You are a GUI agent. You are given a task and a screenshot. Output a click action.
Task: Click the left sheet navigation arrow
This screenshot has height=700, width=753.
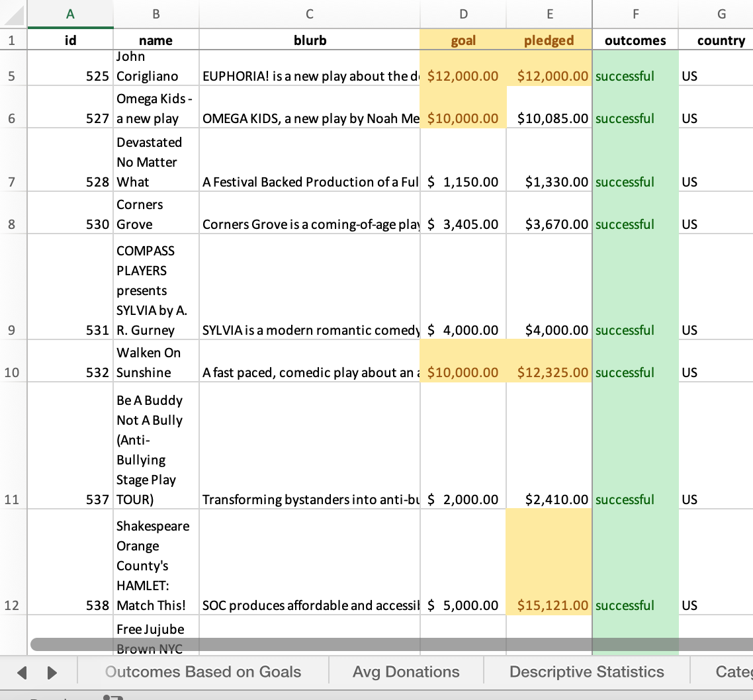click(21, 672)
